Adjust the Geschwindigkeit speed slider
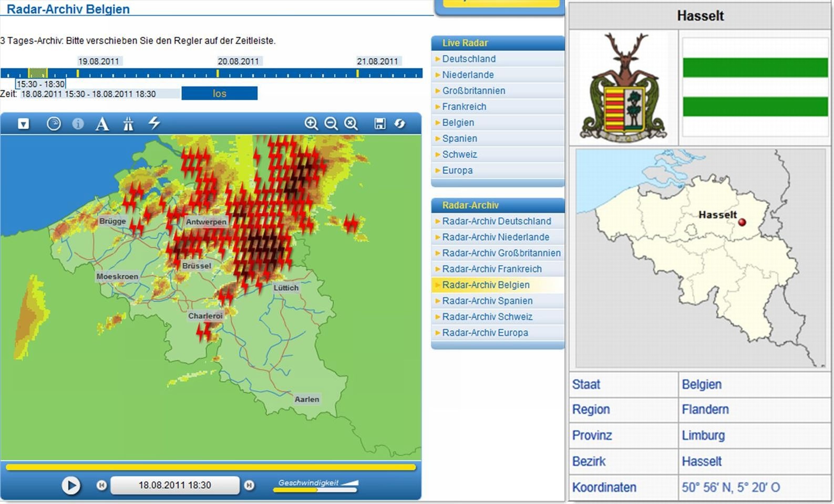834x504 pixels. (316, 489)
